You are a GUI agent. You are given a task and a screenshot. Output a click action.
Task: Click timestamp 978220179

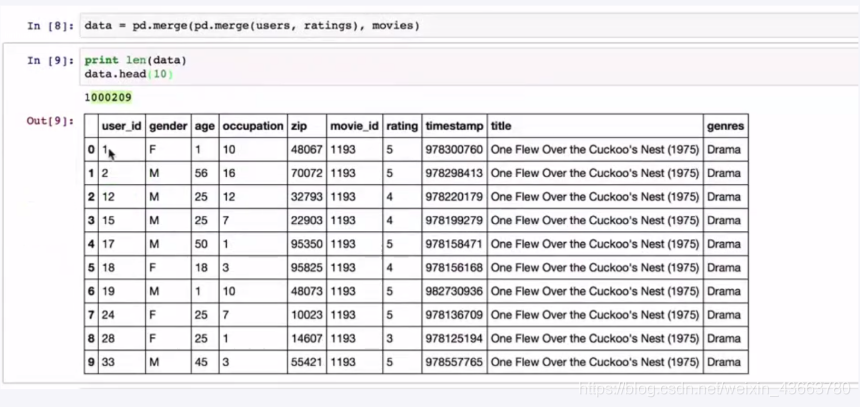454,197
